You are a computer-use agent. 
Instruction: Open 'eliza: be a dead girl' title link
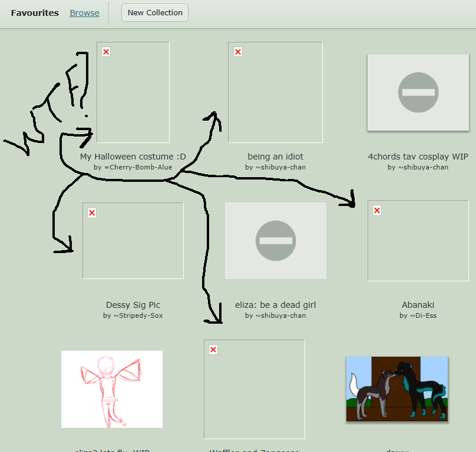point(275,305)
